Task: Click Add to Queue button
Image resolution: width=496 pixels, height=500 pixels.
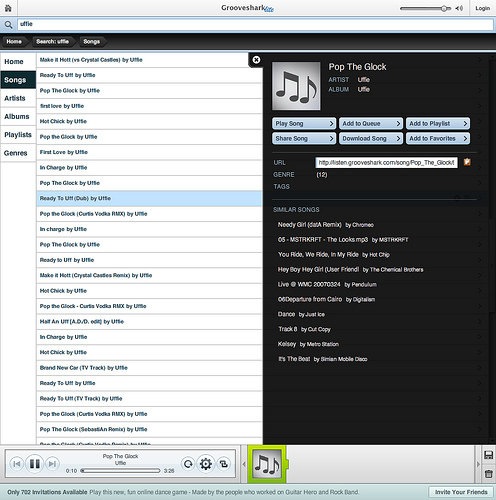Action: (371, 124)
